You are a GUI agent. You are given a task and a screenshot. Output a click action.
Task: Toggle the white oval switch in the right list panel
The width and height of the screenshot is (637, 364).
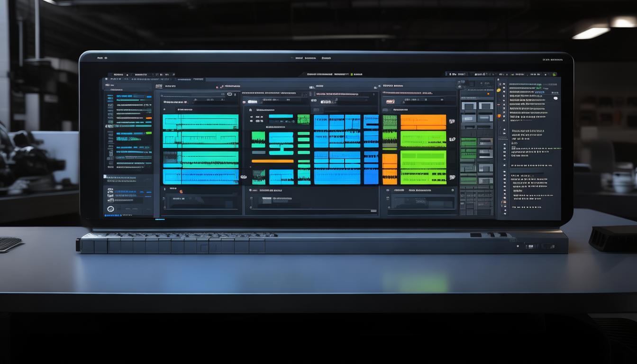(x=555, y=98)
